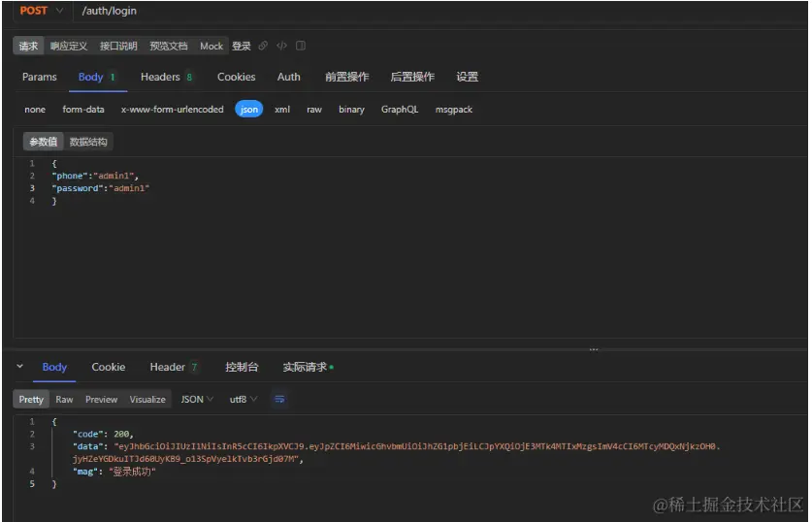Open the Headers tab
The image size is (812, 522).
point(166,77)
